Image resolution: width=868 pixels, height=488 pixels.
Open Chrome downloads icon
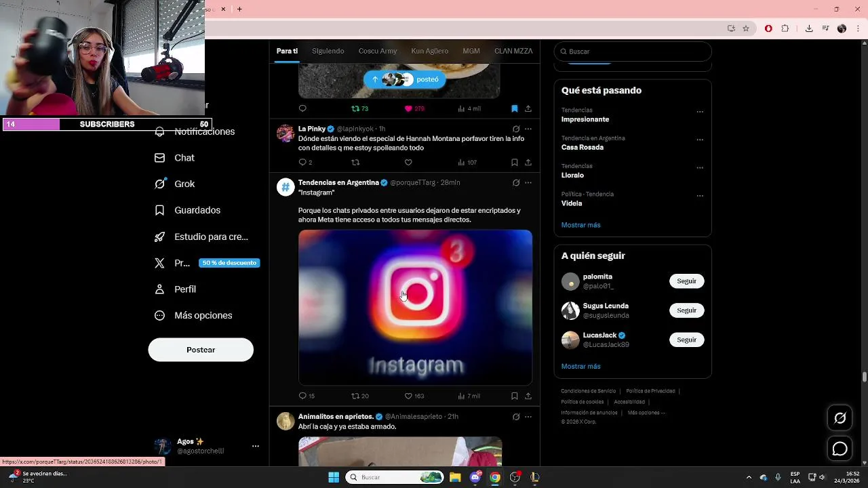(x=809, y=28)
